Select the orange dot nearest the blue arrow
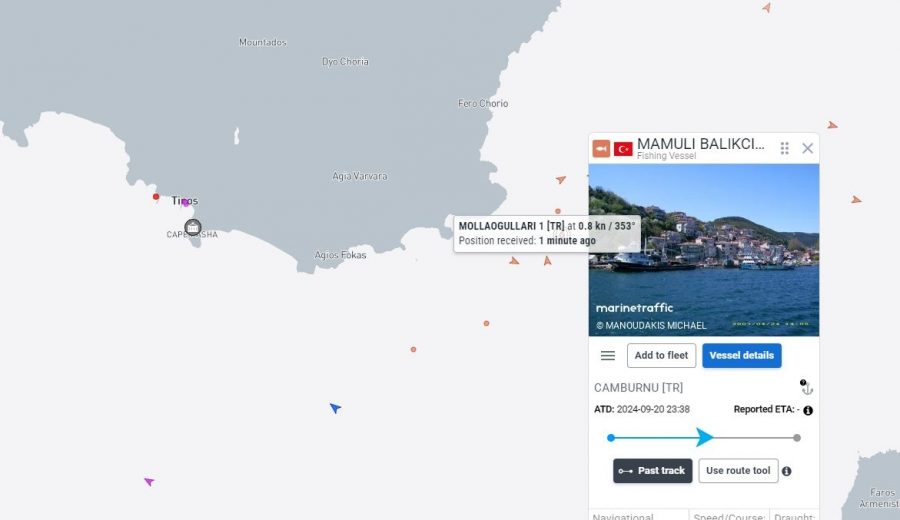The height and width of the screenshot is (520, 900). coord(413,350)
